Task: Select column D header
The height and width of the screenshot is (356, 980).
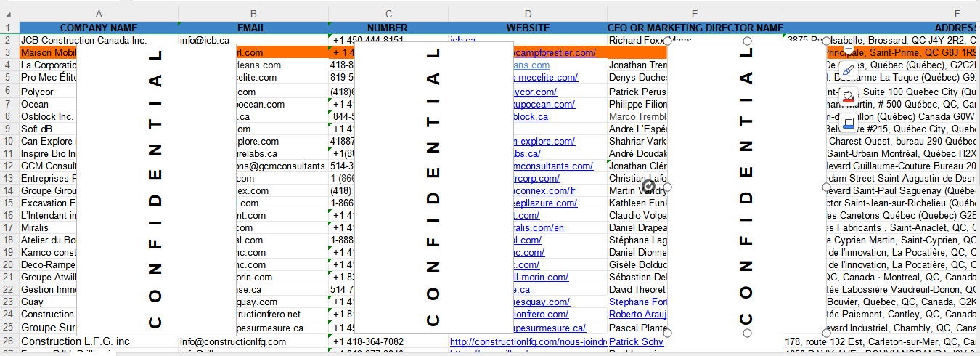Action: point(527,14)
